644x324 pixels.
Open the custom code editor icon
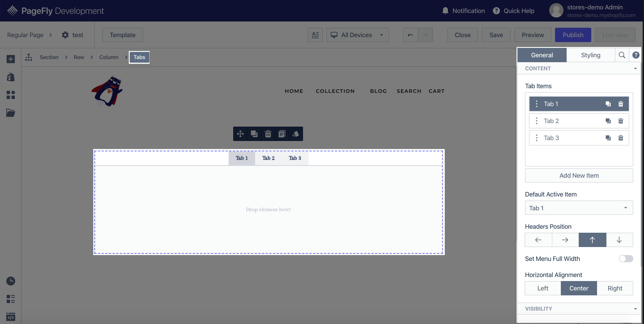[x=11, y=317]
